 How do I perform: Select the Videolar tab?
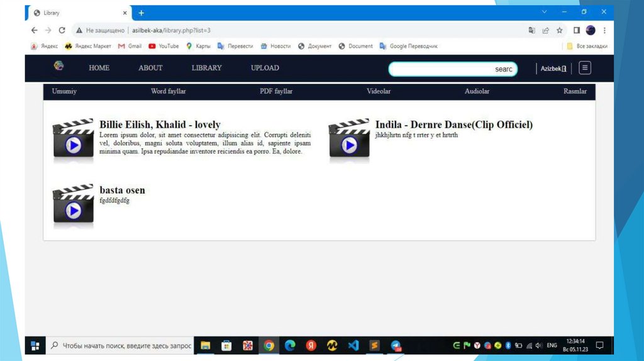(379, 91)
